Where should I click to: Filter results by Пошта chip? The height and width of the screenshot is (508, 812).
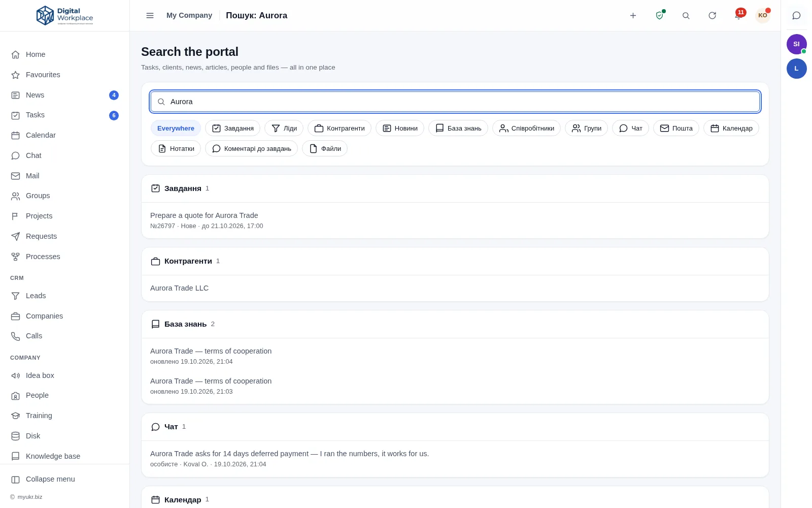click(x=676, y=129)
